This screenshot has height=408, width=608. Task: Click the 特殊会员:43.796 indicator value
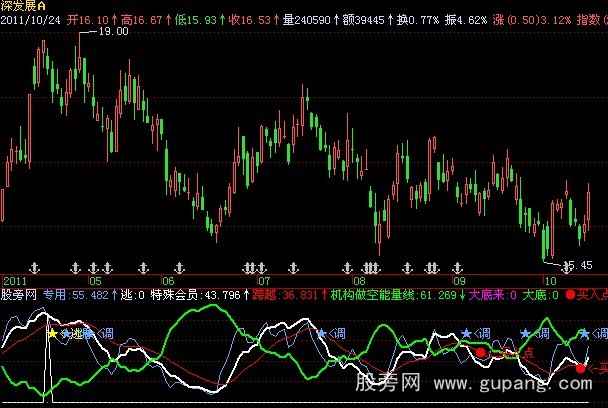click(195, 295)
